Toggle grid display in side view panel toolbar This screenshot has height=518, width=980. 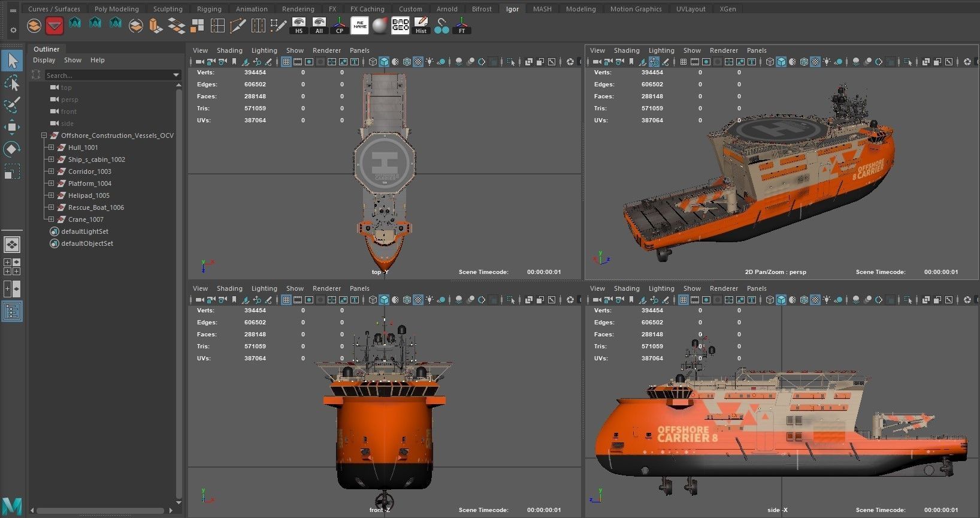tap(683, 300)
